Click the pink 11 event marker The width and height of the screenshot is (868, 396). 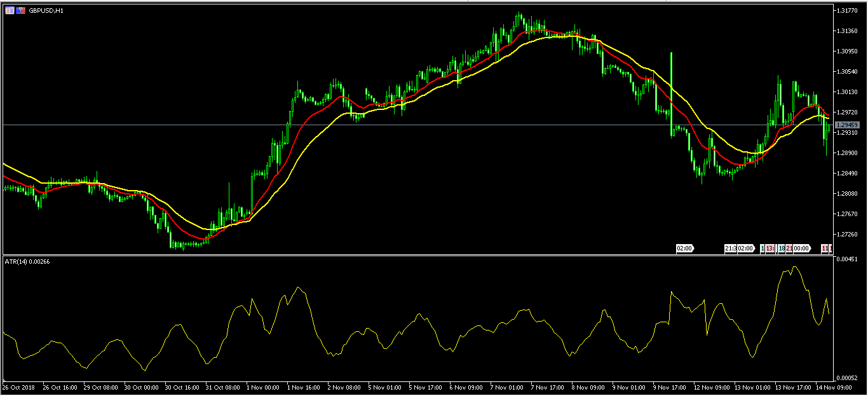825,249
